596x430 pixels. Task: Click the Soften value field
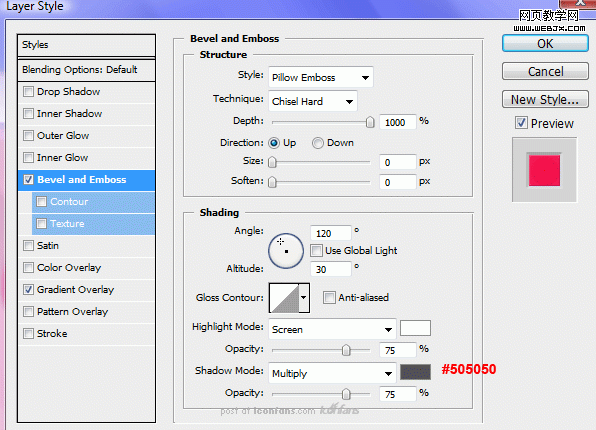click(x=398, y=182)
